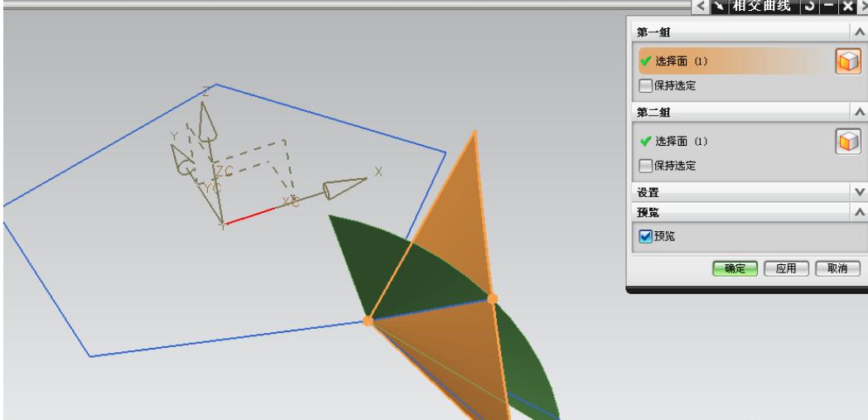Click the 确定 button
868x420 pixels.
[735, 269]
